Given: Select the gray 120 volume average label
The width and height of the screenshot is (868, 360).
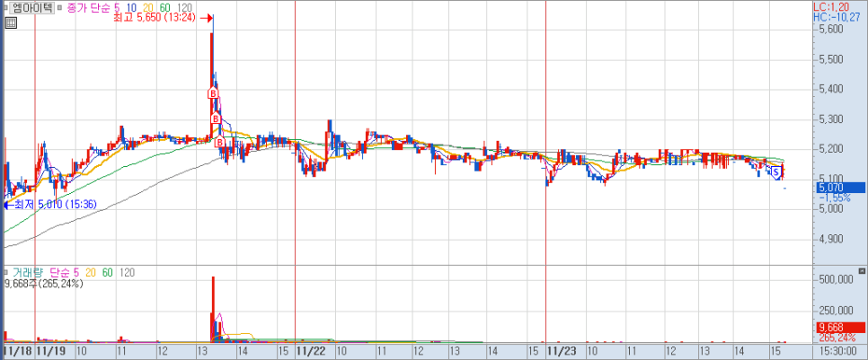Looking at the screenshot, I should 127,273.
